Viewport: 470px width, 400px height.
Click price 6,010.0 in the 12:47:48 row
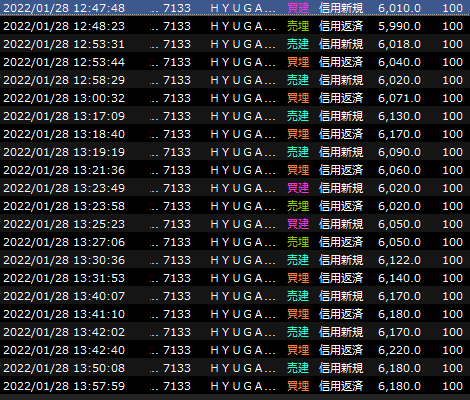[x=399, y=8]
